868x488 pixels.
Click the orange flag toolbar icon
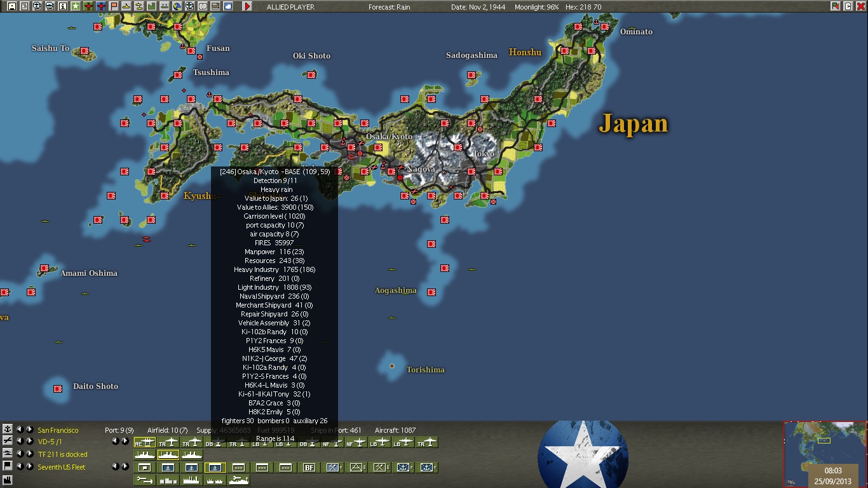point(113,6)
